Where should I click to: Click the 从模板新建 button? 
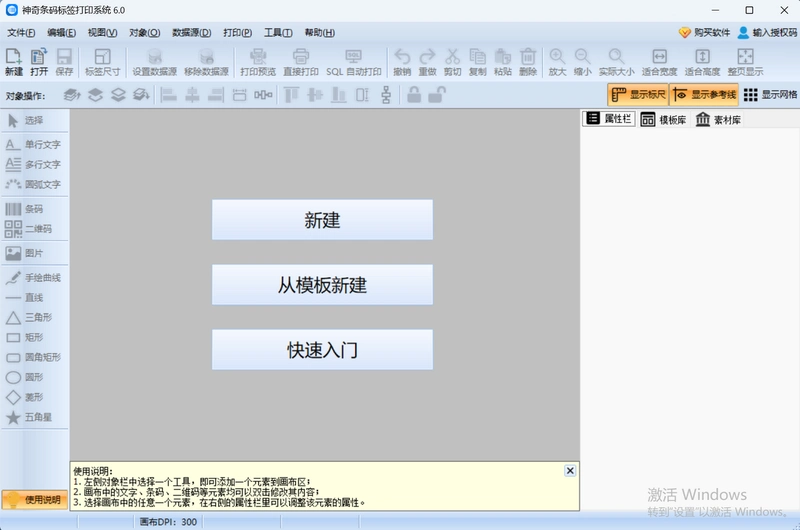point(322,285)
